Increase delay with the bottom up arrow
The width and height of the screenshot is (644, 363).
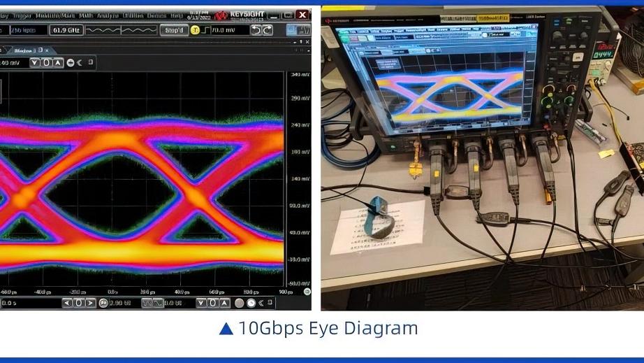(x=224, y=303)
